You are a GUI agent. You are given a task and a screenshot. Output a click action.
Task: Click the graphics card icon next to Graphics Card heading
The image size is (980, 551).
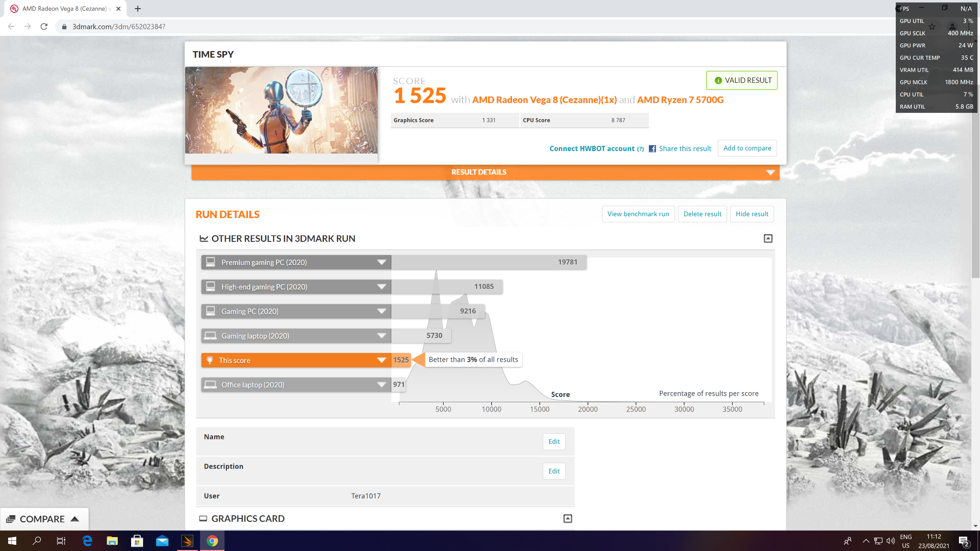coord(204,518)
